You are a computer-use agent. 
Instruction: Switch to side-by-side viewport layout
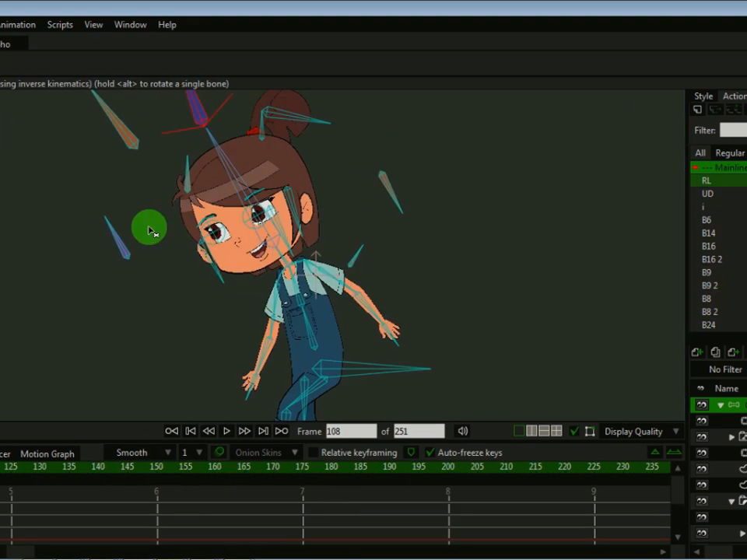tap(531, 432)
